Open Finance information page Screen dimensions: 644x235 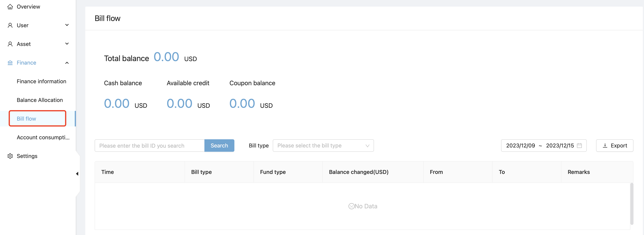tap(41, 81)
